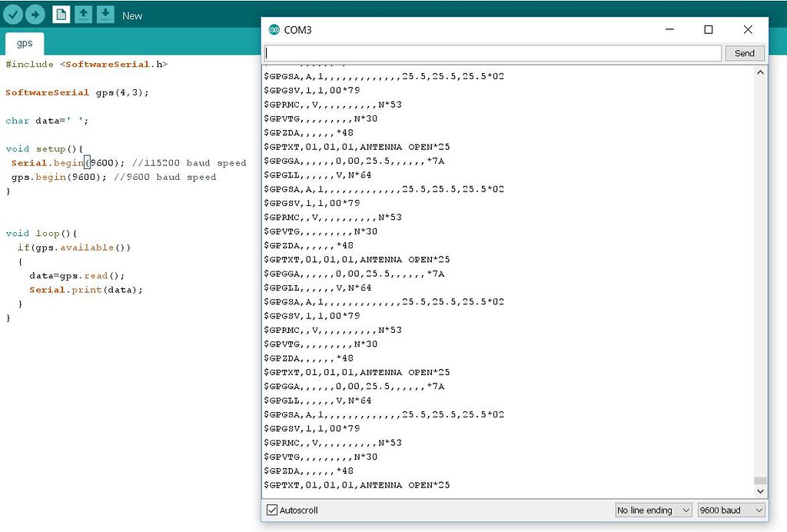
Task: Select the gps sketch tab
Action: click(24, 43)
